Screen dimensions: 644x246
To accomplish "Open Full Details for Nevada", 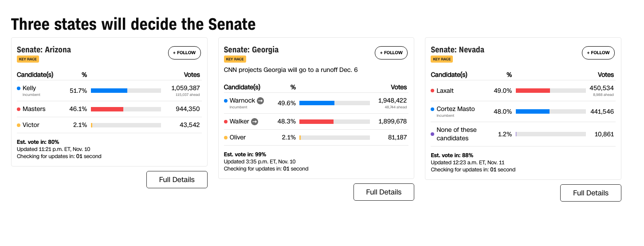I will [x=590, y=193].
